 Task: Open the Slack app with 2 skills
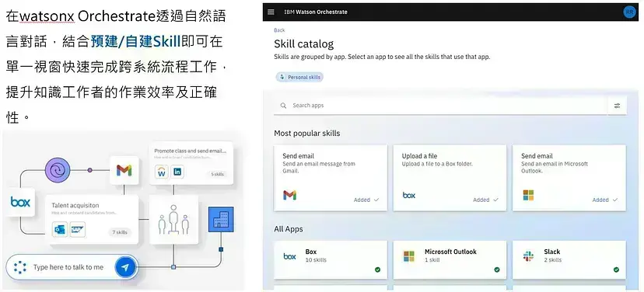569,260
